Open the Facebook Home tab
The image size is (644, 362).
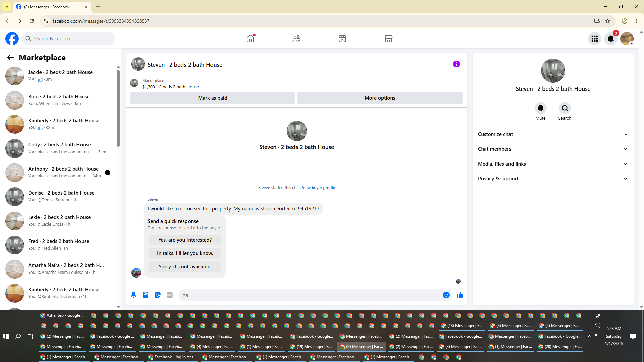[250, 39]
